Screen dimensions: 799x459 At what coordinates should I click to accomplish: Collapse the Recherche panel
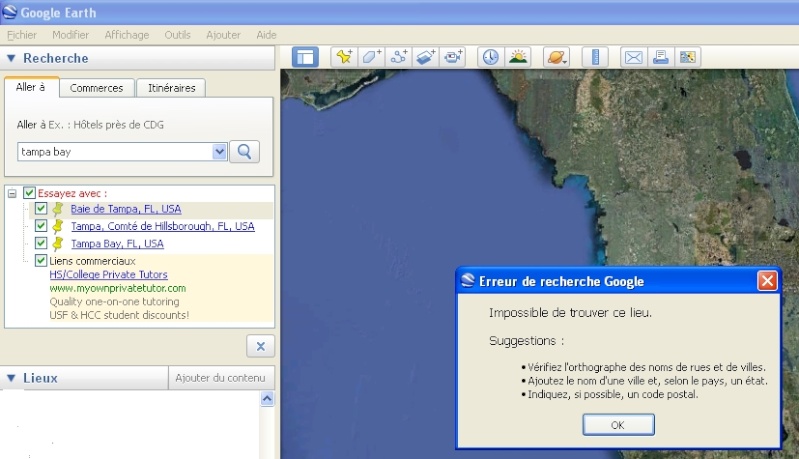click(x=11, y=58)
